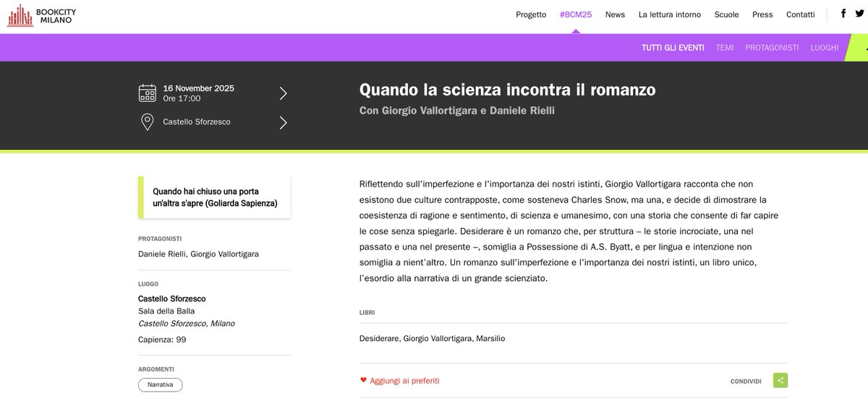Open protagonist Giorgio Vallortigara link in sidebar
This screenshot has height=404, width=868.
[224, 254]
